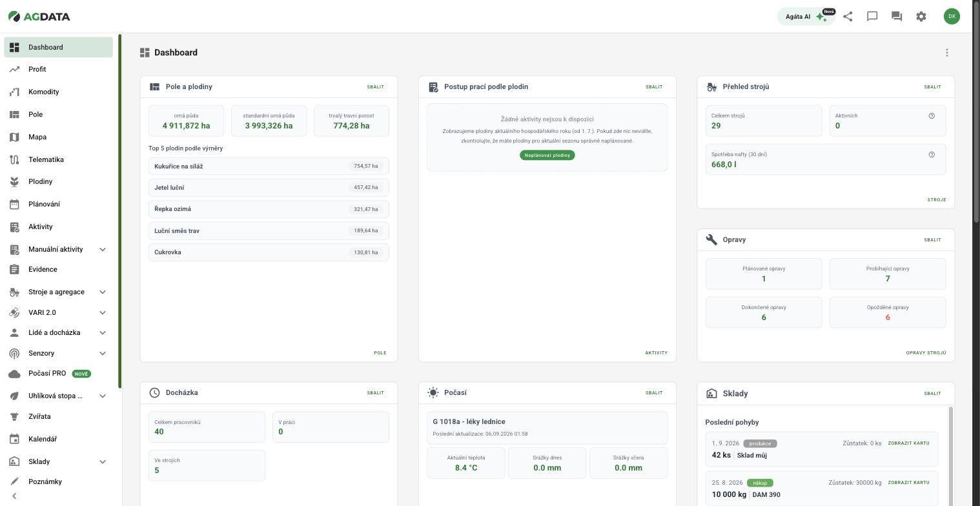Open Plánování from the sidebar

pyautogui.click(x=59, y=204)
